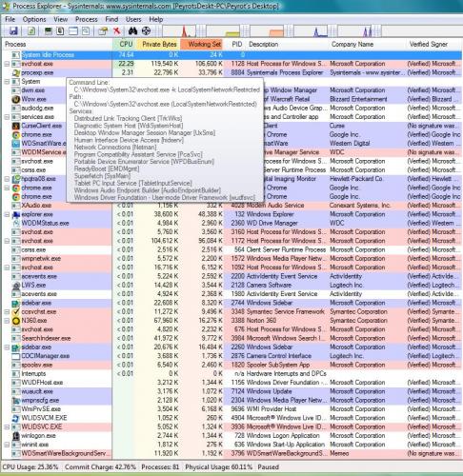Click the ccsvchst.exe Symantec checkmark icon
The height and width of the screenshot is (476, 463).
coord(16,311)
